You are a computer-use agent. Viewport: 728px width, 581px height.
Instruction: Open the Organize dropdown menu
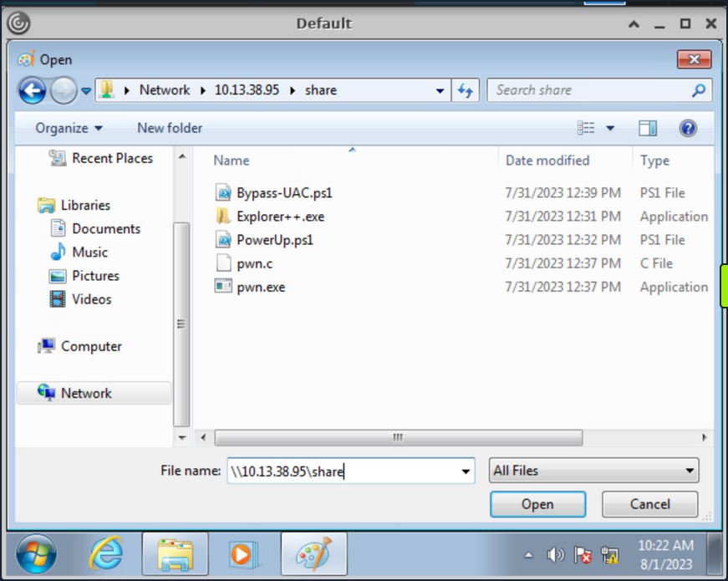[67, 127]
